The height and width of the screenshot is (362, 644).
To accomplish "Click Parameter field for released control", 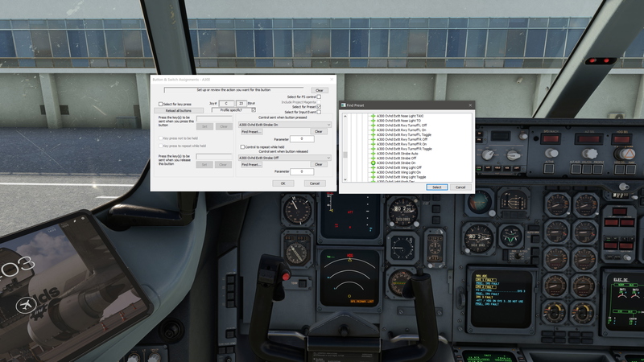I will 302,171.
